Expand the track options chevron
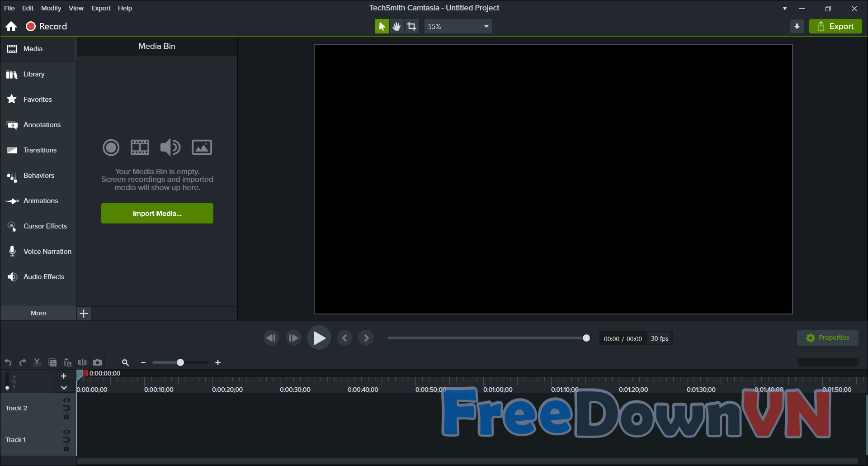 tap(64, 388)
